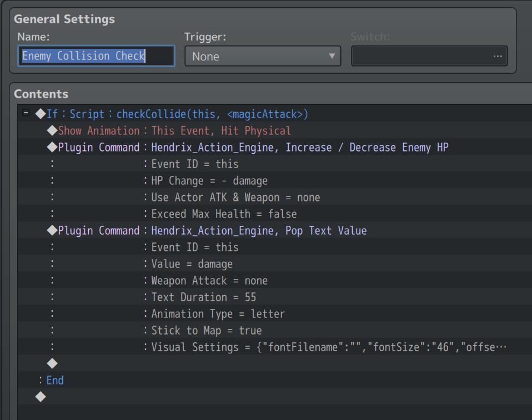
Task: Select the Use Actor ATK & Weapon line
Action: click(x=275, y=197)
